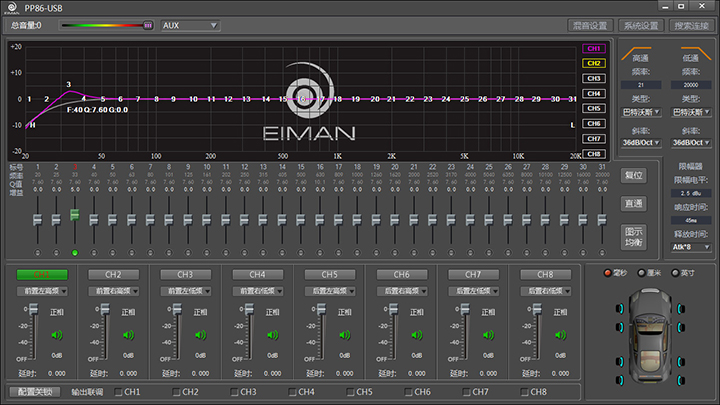Screen dimensions: 720x405
Task: Select the 厘米 delay unit radio button
Action: point(641,273)
